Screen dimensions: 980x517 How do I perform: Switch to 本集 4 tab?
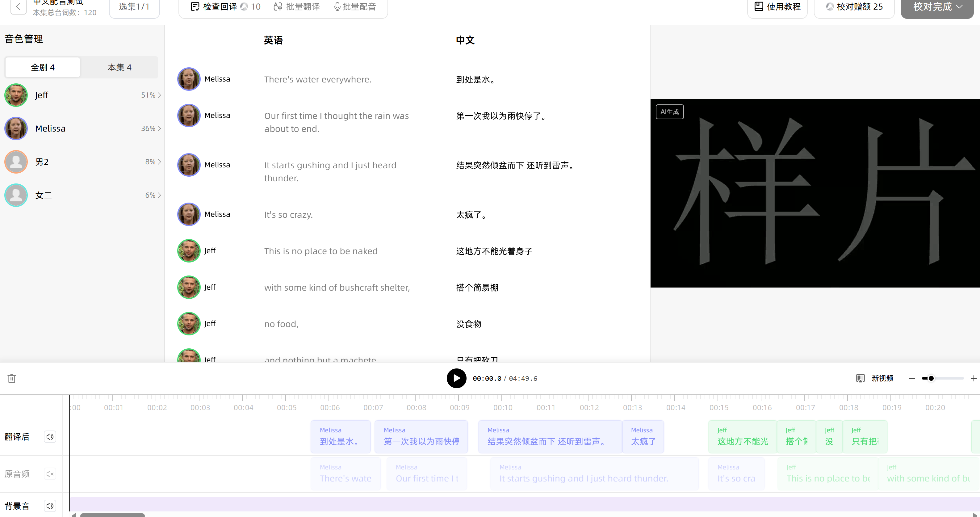click(x=119, y=67)
